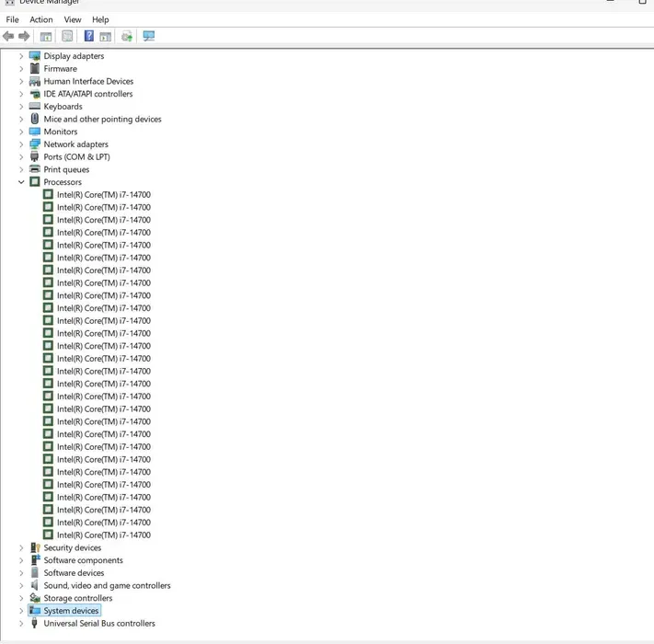The height and width of the screenshot is (644, 654).
Task: Expand the Software devices node
Action: click(21, 572)
